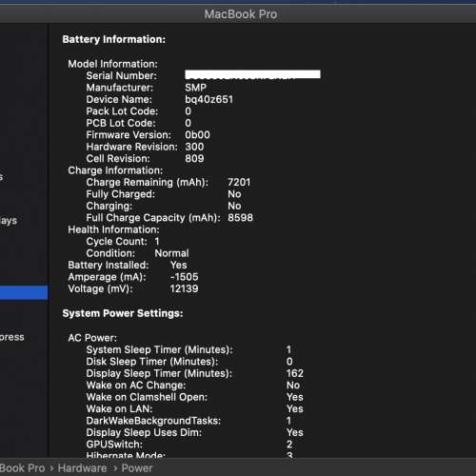Select the sidebar item ending in 'press'
This screenshot has width=476, height=476.
coord(12,337)
